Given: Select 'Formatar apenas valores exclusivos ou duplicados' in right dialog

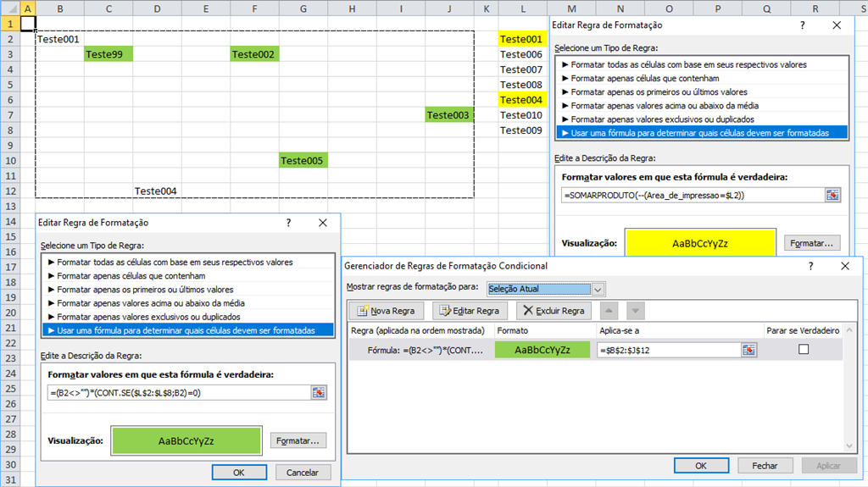Looking at the screenshot, I should tap(663, 119).
